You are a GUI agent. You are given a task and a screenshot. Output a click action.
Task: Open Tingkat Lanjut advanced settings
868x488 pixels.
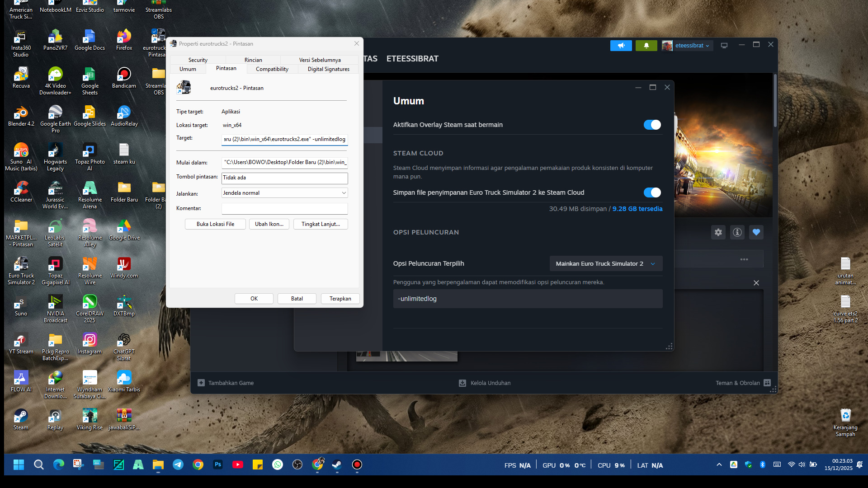[321, 224]
